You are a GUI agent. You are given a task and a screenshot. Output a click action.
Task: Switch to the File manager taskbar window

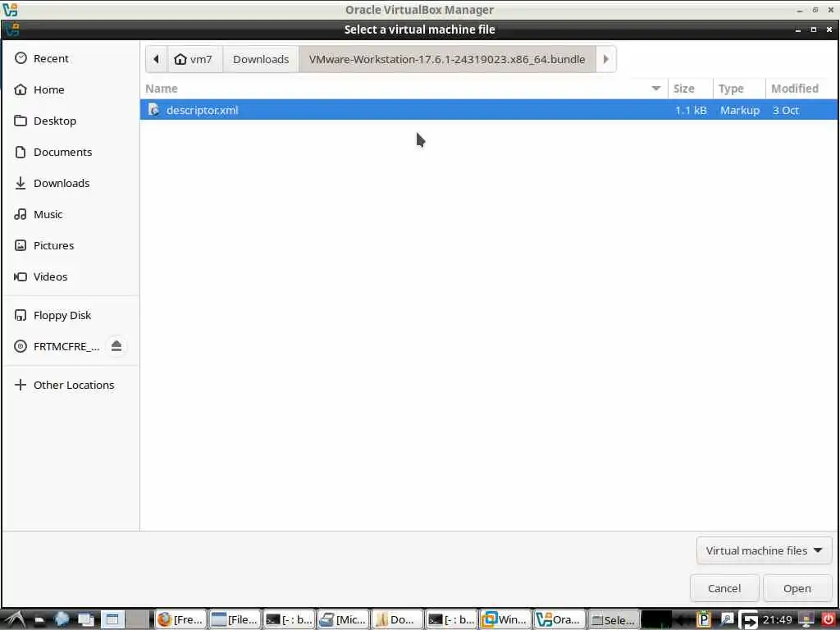tap(235, 620)
